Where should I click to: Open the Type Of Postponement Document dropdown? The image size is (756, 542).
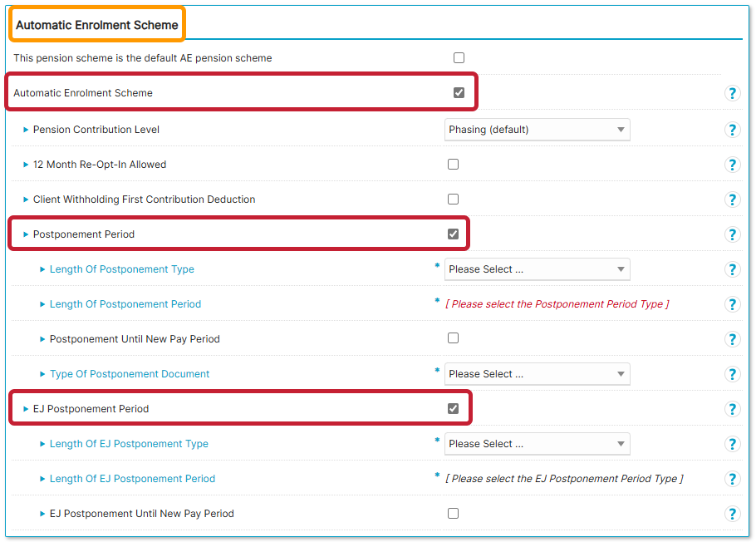[537, 374]
